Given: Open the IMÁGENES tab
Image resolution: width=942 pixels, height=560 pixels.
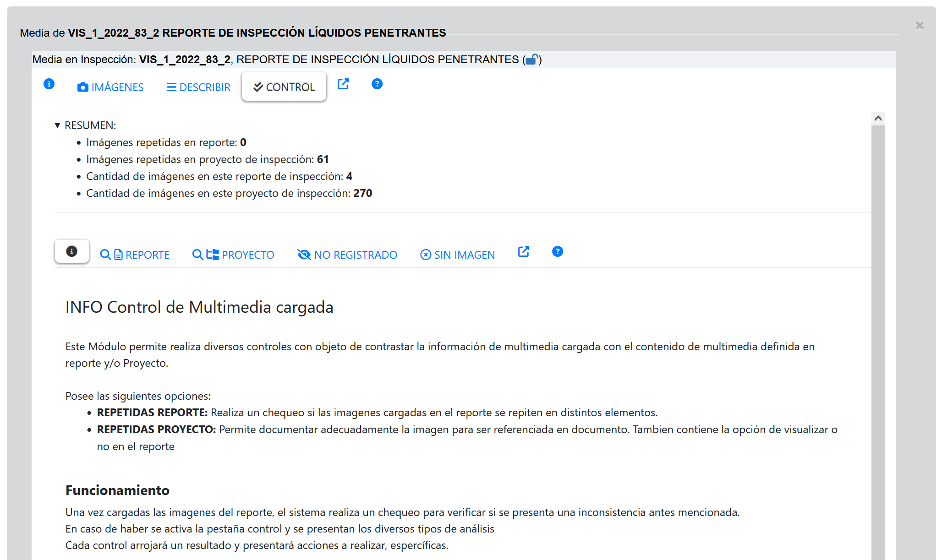Looking at the screenshot, I should pos(110,87).
